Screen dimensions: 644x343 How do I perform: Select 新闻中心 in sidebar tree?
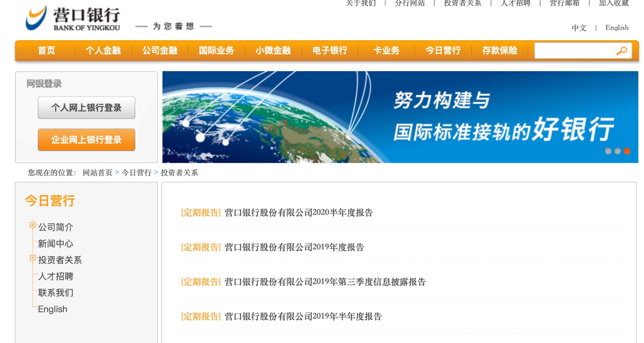click(x=55, y=244)
